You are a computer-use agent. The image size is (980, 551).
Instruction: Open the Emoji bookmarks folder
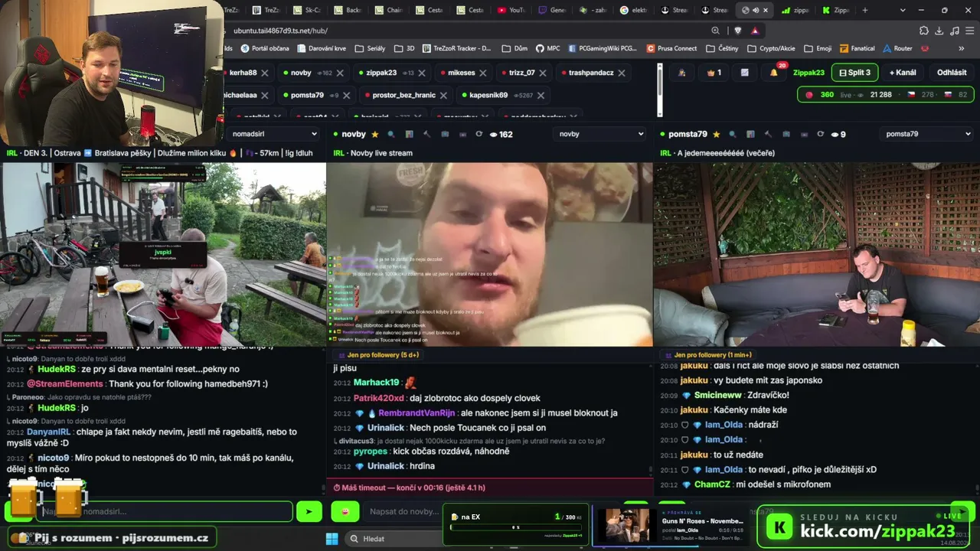pyautogui.click(x=818, y=48)
